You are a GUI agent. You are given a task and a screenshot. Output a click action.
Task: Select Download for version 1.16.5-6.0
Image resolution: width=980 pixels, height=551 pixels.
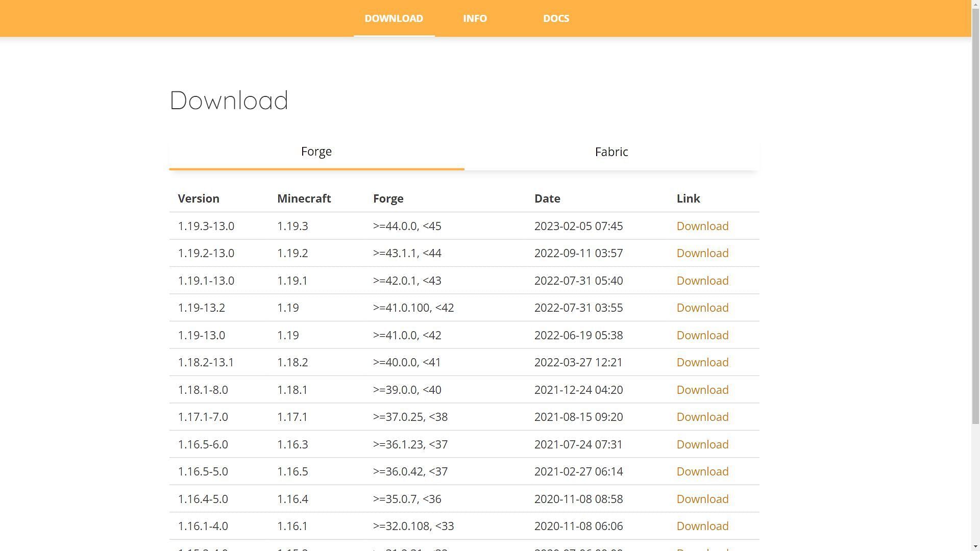pyautogui.click(x=702, y=444)
